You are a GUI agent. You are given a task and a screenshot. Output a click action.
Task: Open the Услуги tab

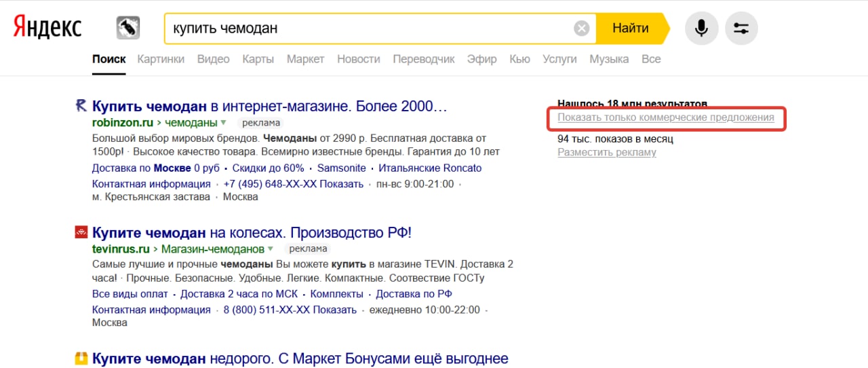click(x=559, y=59)
